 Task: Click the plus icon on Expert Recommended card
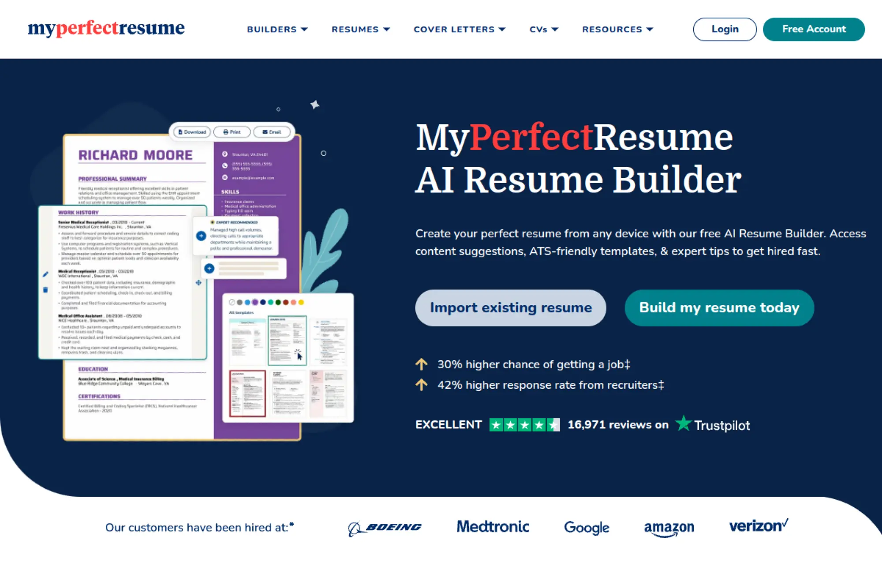201,236
